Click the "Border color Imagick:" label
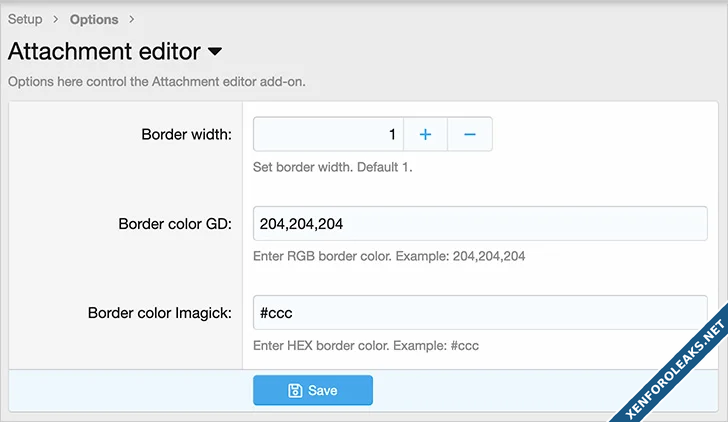The height and width of the screenshot is (422, 728). [x=160, y=312]
